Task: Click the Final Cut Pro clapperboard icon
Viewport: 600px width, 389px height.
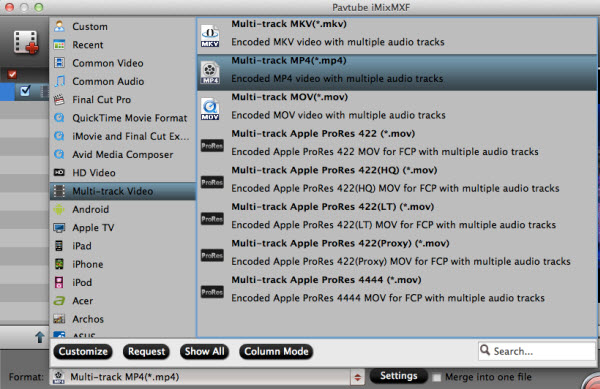Action: (x=59, y=99)
